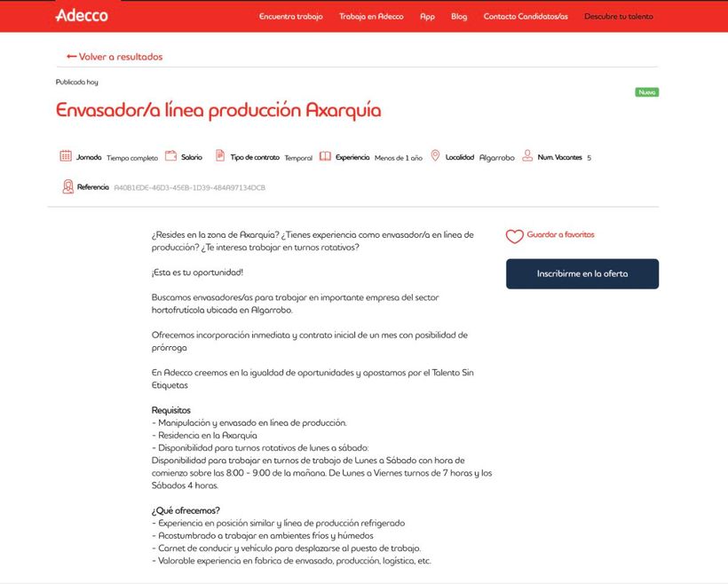The width and height of the screenshot is (728, 584).
Task: Click the green Nueva badge
Action: tap(646, 92)
